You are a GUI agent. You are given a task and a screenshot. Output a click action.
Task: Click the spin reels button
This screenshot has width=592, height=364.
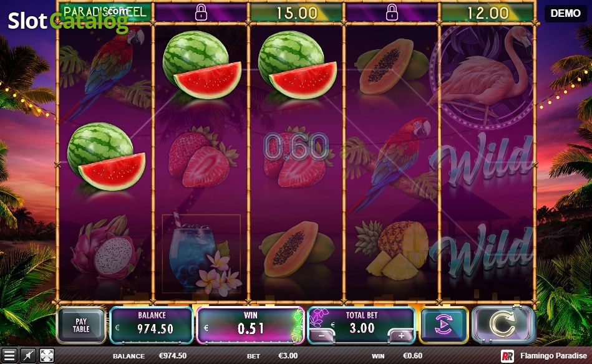(x=503, y=325)
